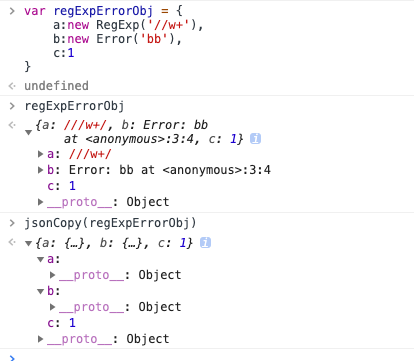Collapse property a in jsonCopy result
Screen dimensions: 414x361
click(40, 259)
